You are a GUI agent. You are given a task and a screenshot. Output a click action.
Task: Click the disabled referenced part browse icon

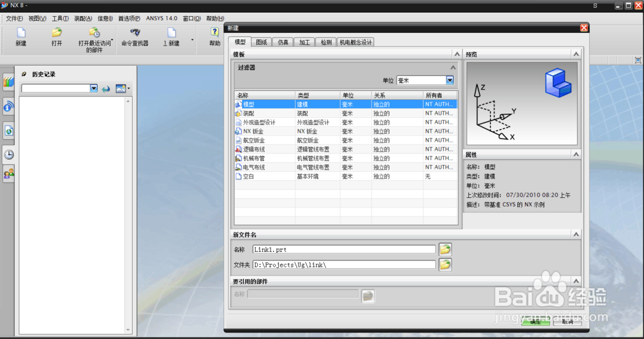point(368,296)
